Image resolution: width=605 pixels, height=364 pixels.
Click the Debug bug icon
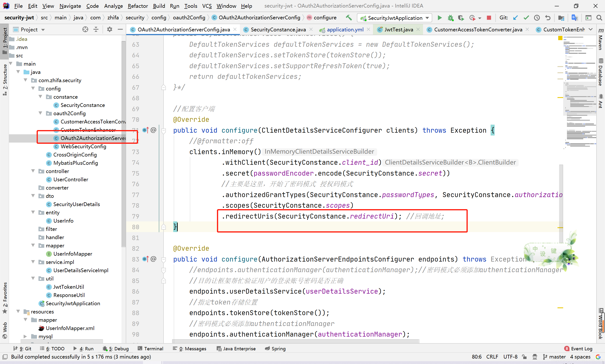pos(450,18)
